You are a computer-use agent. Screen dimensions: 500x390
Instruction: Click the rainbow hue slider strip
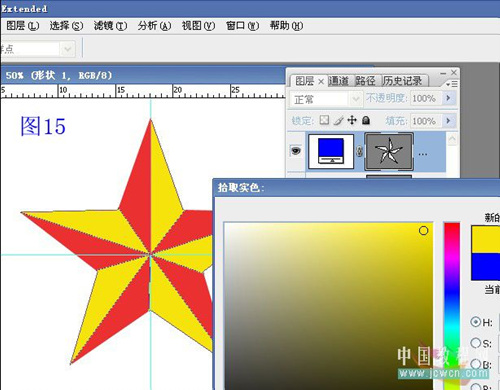452,306
